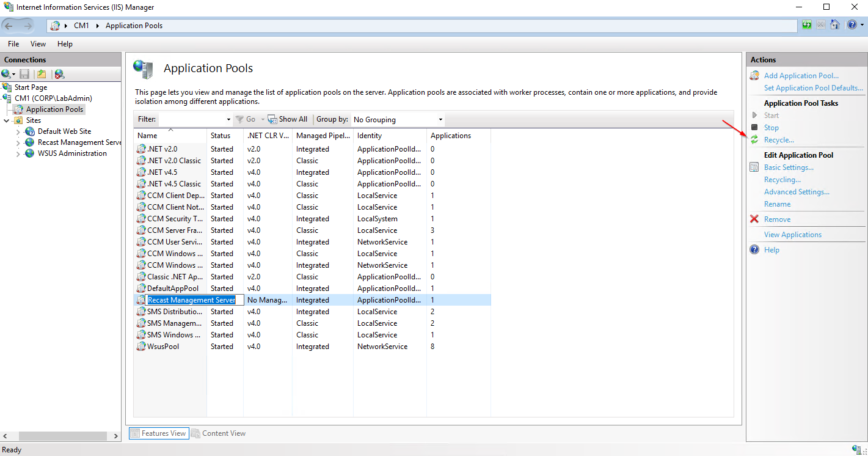This screenshot has height=456, width=868.
Task: Open help via the blue question-mark toolbar icon
Action: point(852,25)
